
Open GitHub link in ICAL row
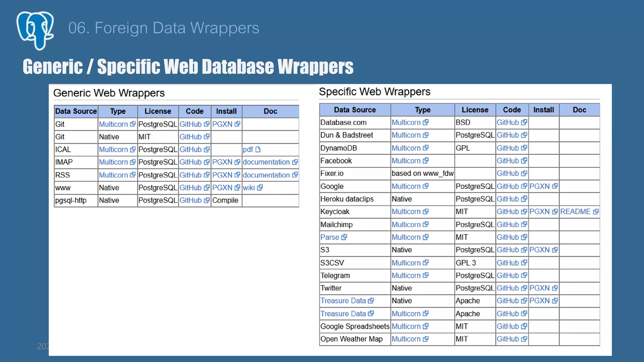point(194,150)
